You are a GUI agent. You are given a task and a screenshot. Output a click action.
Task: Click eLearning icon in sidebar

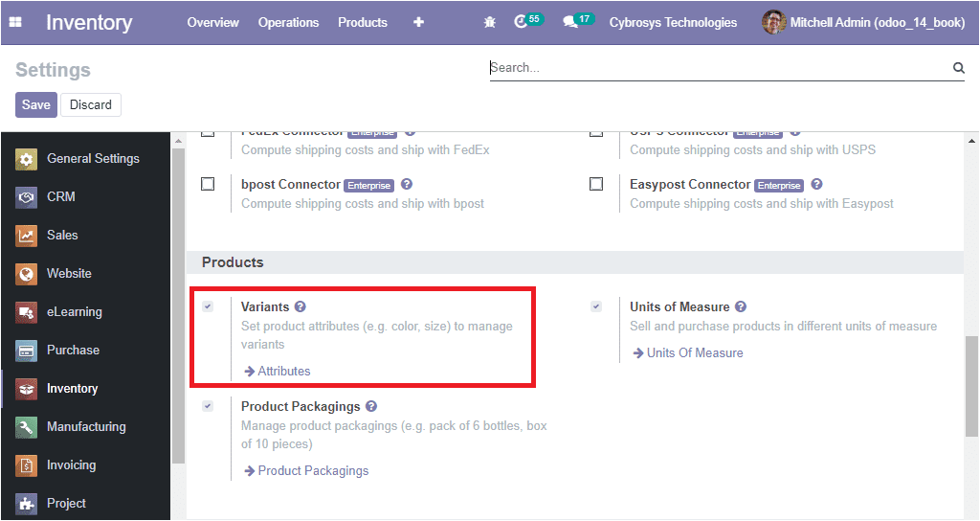pos(26,312)
